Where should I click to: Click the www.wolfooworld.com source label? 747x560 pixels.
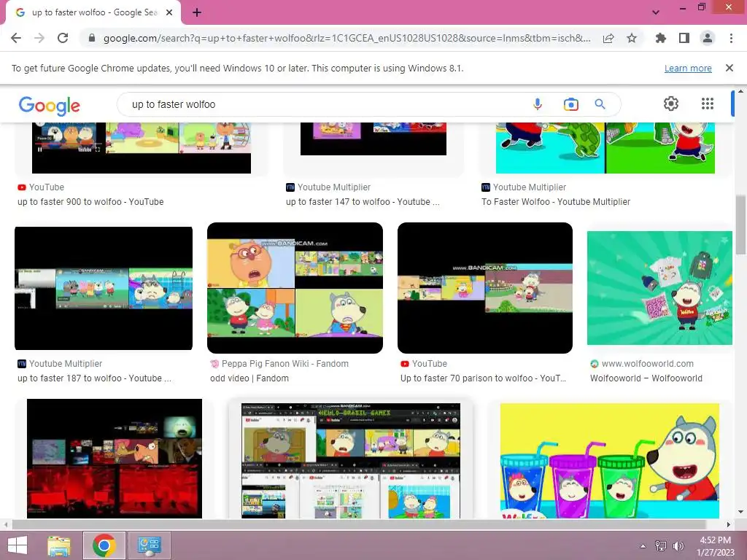pos(648,363)
